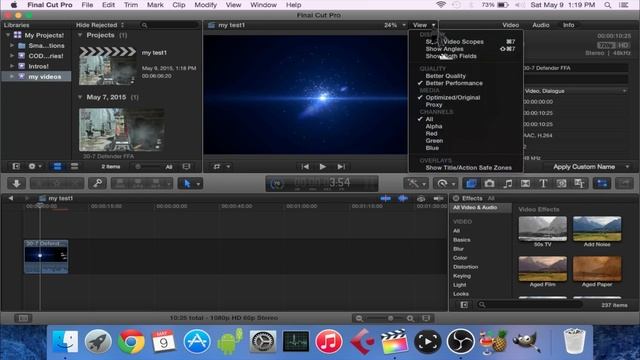Viewport: 640px width, 360px height.
Task: Select the Blur effects category
Action: pyautogui.click(x=458, y=249)
